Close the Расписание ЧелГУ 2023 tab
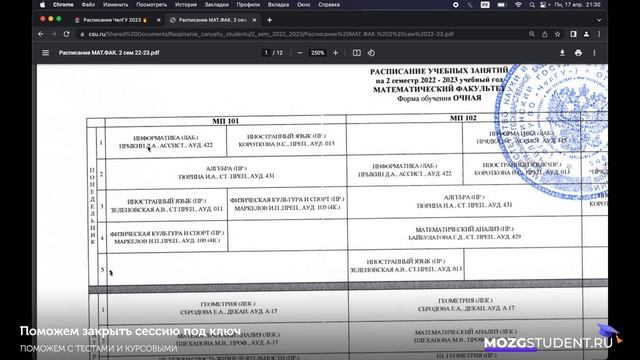Image resolution: width=640 pixels, height=360 pixels. [159, 20]
